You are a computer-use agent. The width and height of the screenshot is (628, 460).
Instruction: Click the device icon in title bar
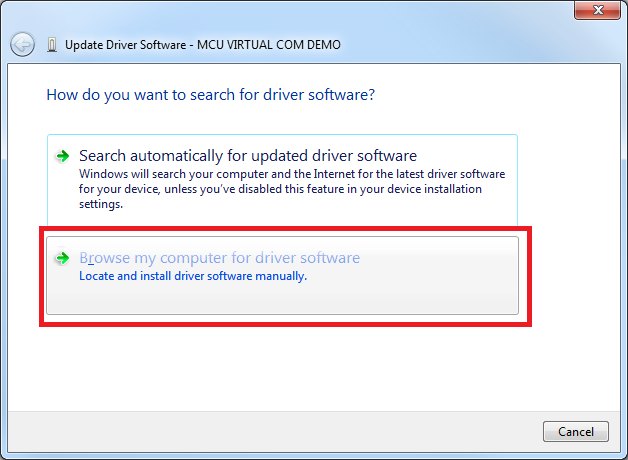click(52, 44)
